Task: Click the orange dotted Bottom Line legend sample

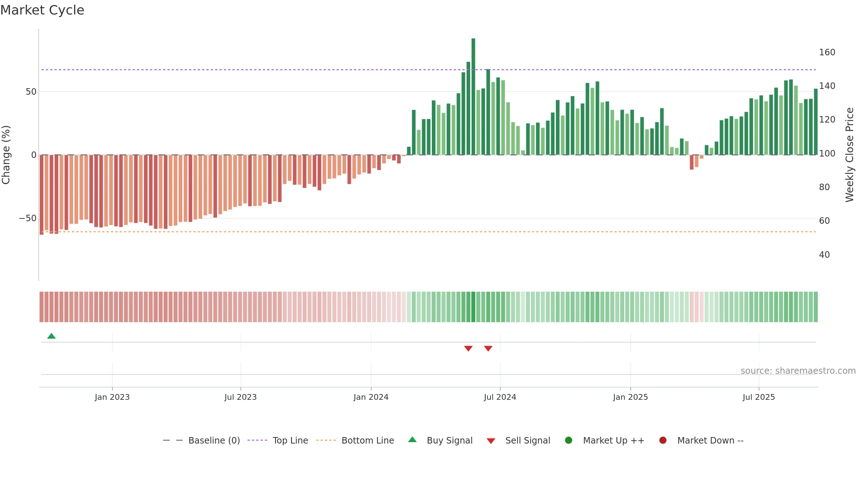Action: click(326, 440)
